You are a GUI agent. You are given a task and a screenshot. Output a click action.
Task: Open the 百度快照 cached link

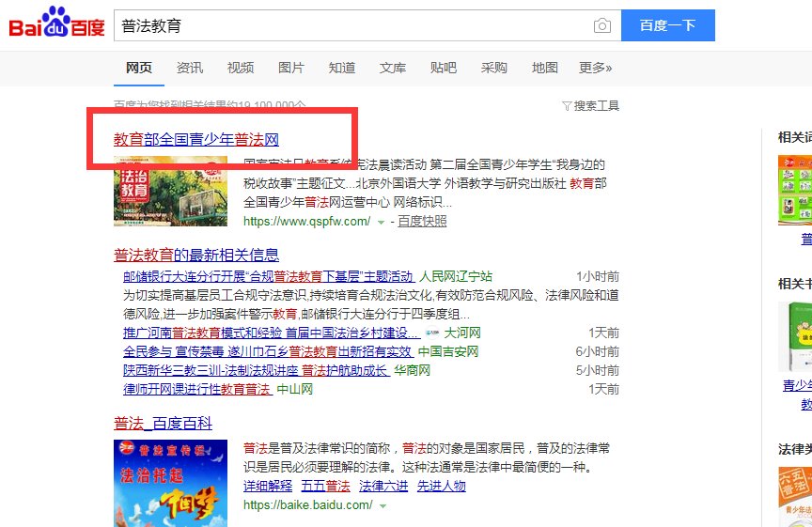[x=422, y=222]
